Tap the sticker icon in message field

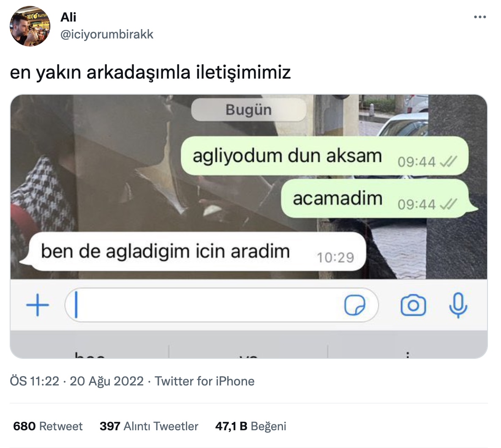[x=355, y=305]
